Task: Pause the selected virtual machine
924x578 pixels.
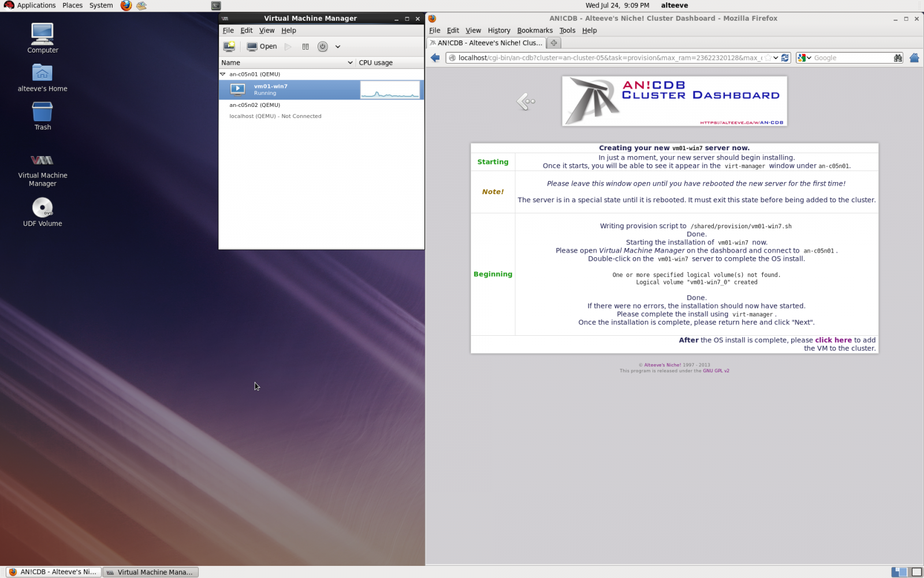Action: tap(305, 46)
